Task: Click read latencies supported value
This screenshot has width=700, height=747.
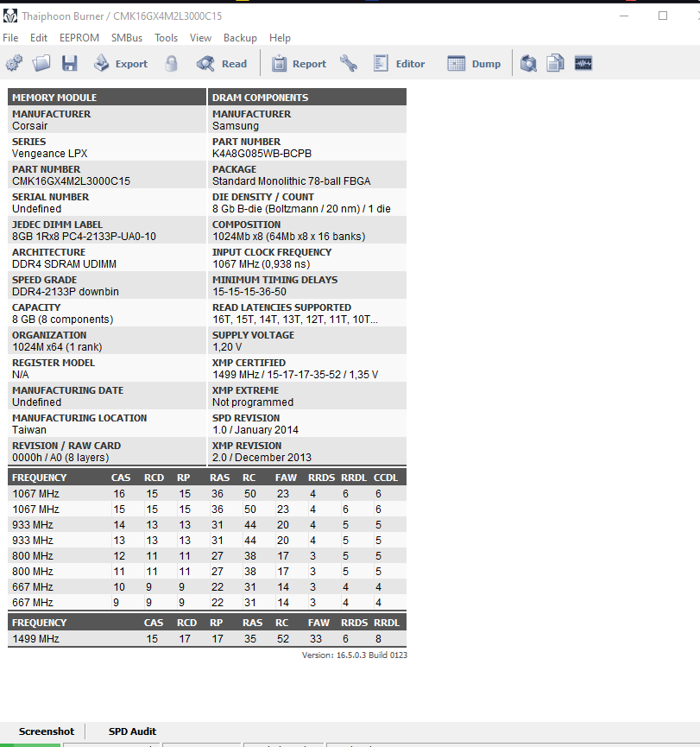Action: (x=295, y=320)
